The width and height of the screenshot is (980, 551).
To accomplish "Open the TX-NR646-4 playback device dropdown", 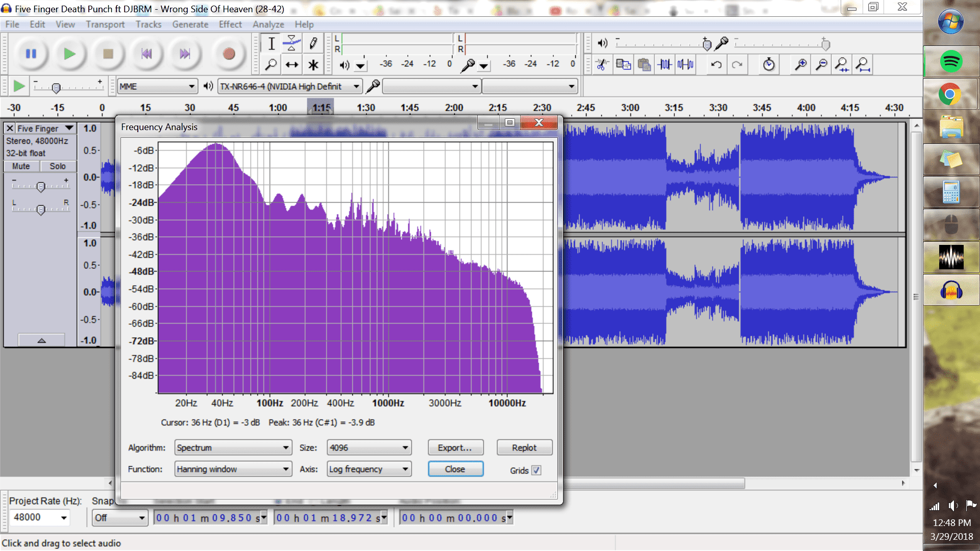I will (290, 87).
